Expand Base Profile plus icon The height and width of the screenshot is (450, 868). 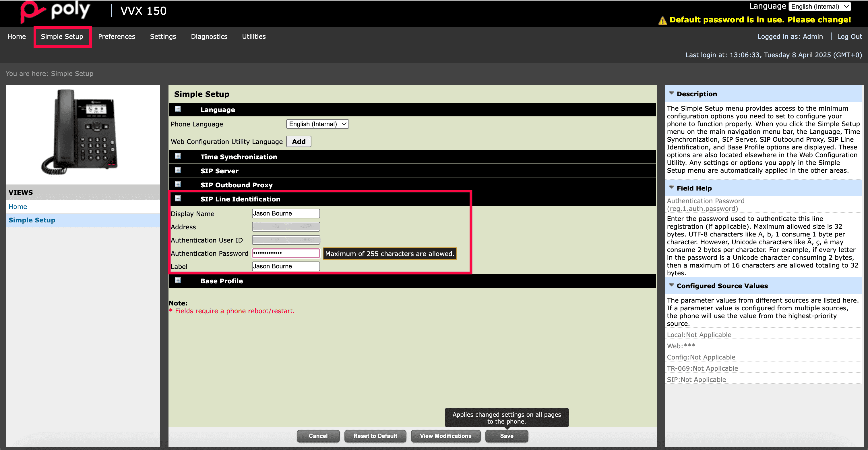[x=178, y=280]
